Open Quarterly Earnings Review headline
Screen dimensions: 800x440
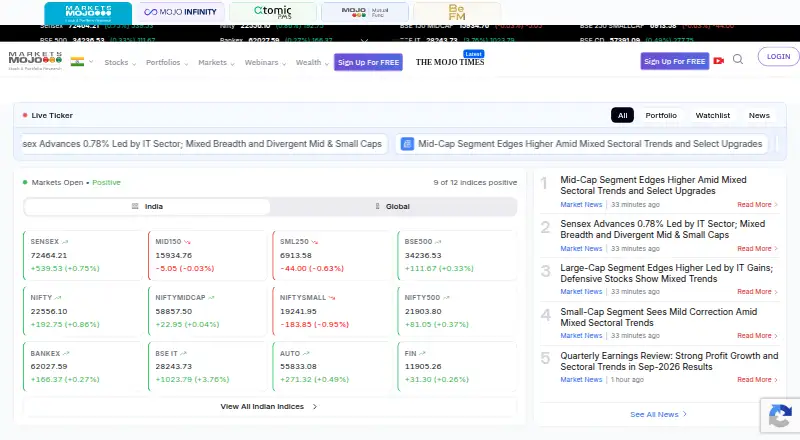coord(669,361)
